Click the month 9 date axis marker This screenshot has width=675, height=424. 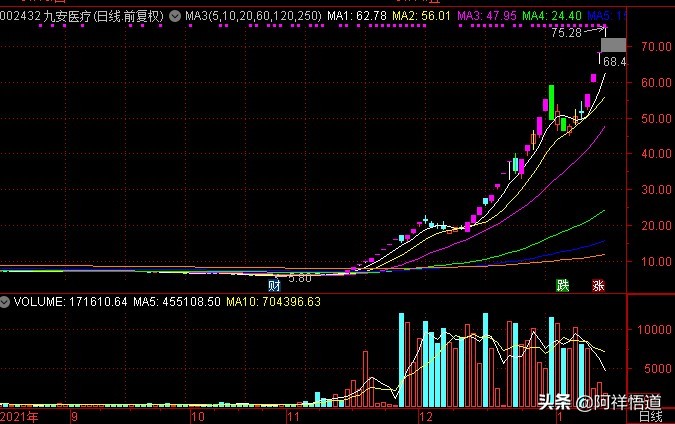74,417
